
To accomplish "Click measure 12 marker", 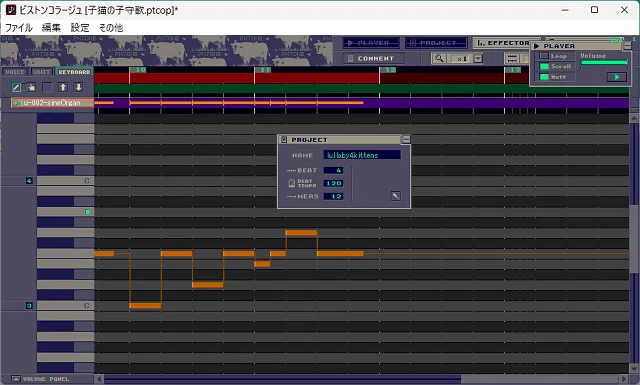I will click(x=390, y=70).
